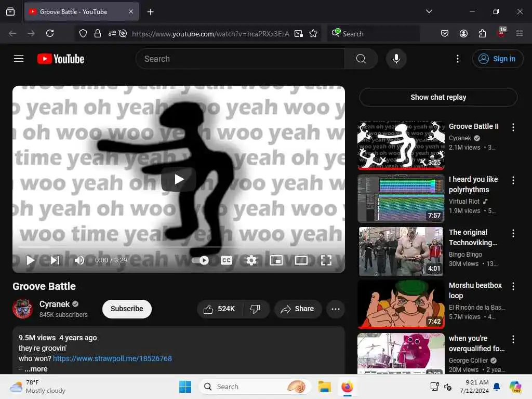Save page to Pocket
The width and height of the screenshot is (532, 399).
coord(445,33)
